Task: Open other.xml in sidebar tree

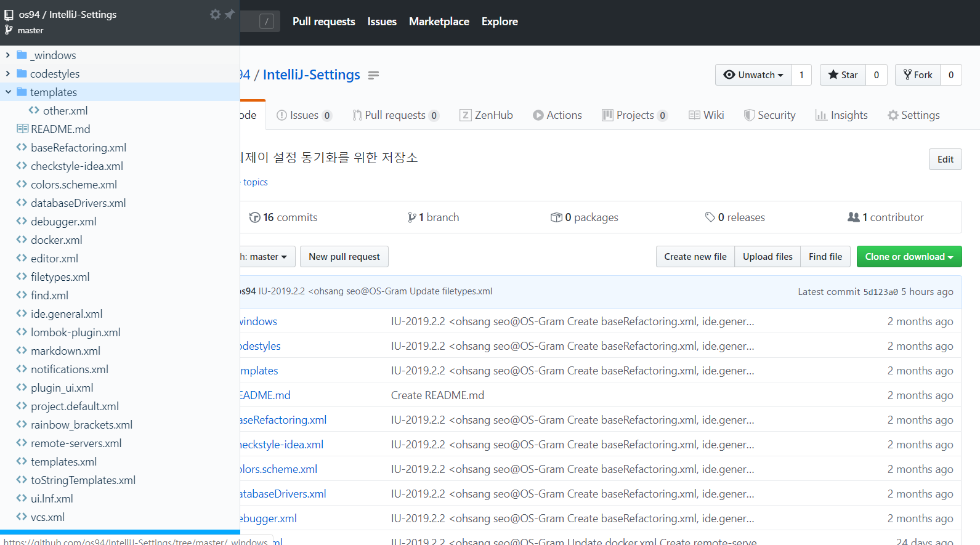Action: click(65, 110)
